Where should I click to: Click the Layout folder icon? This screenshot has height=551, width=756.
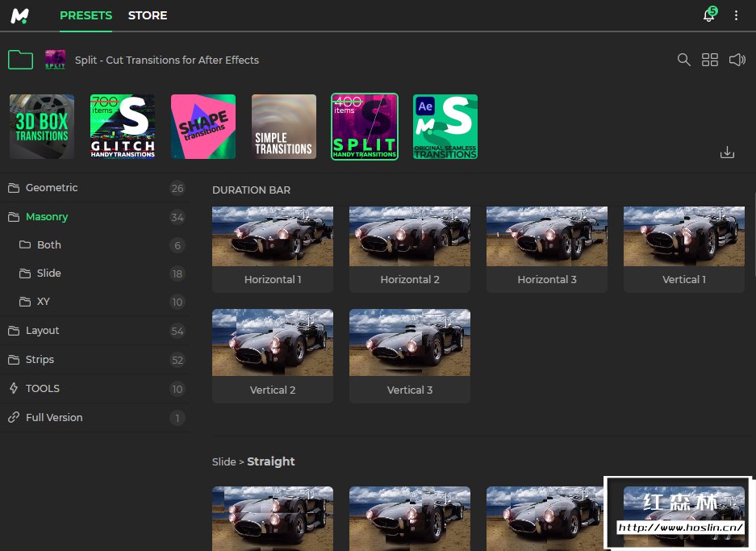(14, 331)
